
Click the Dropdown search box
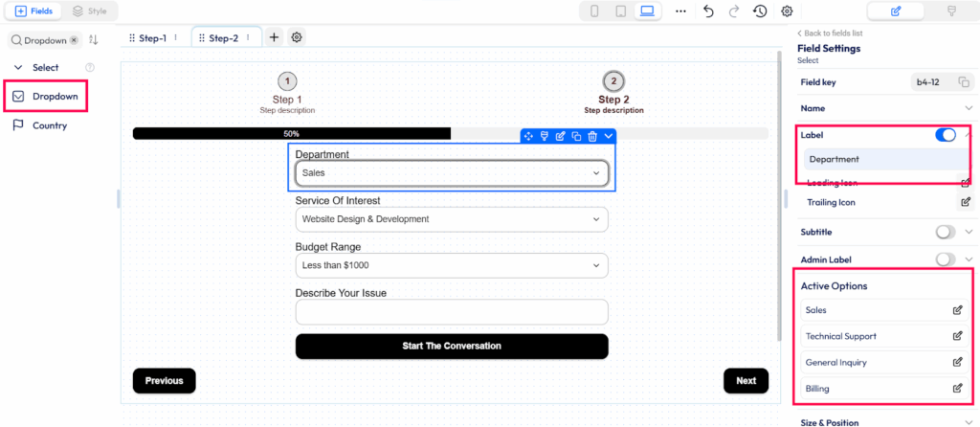pyautogui.click(x=44, y=40)
